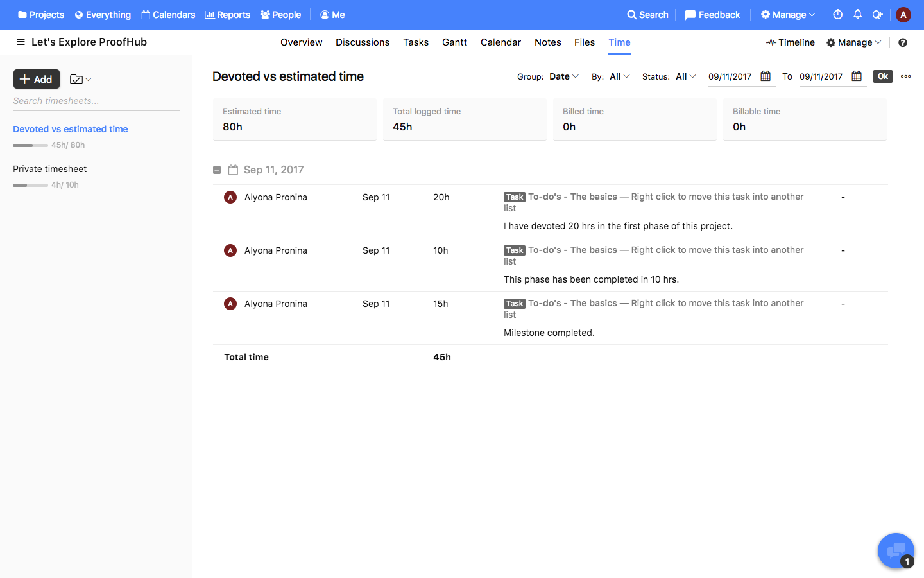Collapse the Sep 11, 2017 group
924x578 pixels.
click(x=217, y=170)
